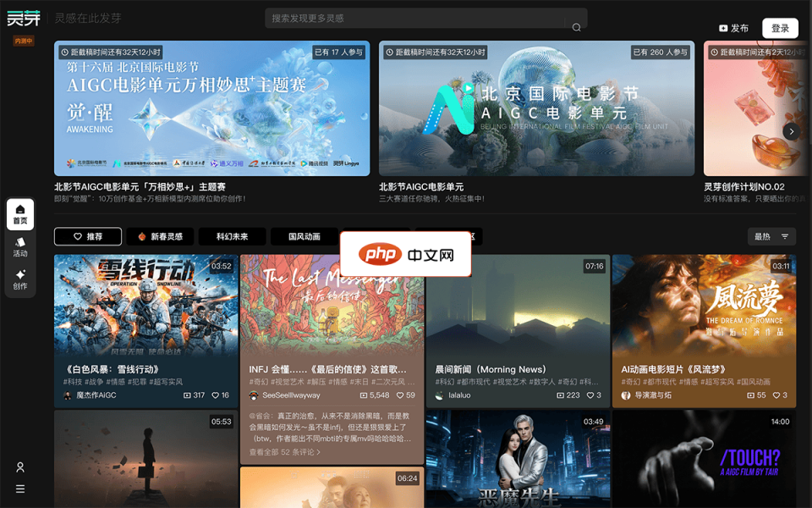Viewport: 812px width, 508px height.
Task: Open The Last Messenger video thumbnail
Action: pyautogui.click(x=332, y=306)
